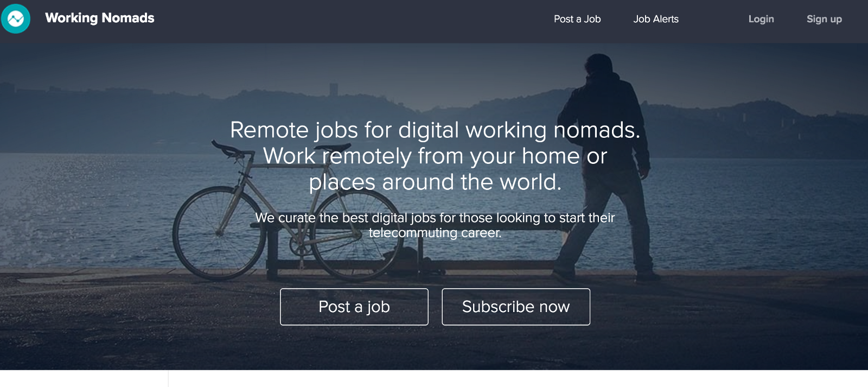868x387 pixels.
Task: Click the 'We curate the best digital jobs' subtitle
Action: click(435, 218)
